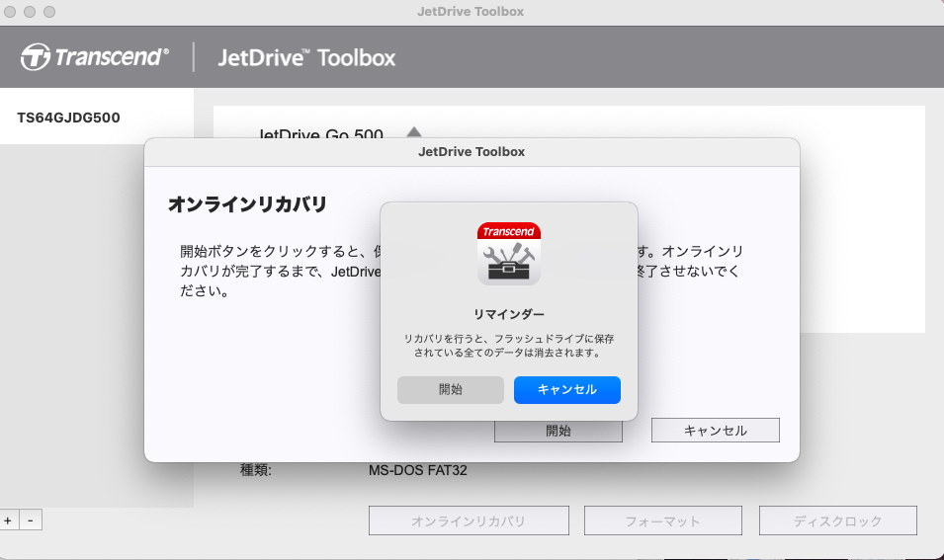Screen dimensions: 944x560
Task: Click the Transcend logo in the header
Action: [x=95, y=57]
